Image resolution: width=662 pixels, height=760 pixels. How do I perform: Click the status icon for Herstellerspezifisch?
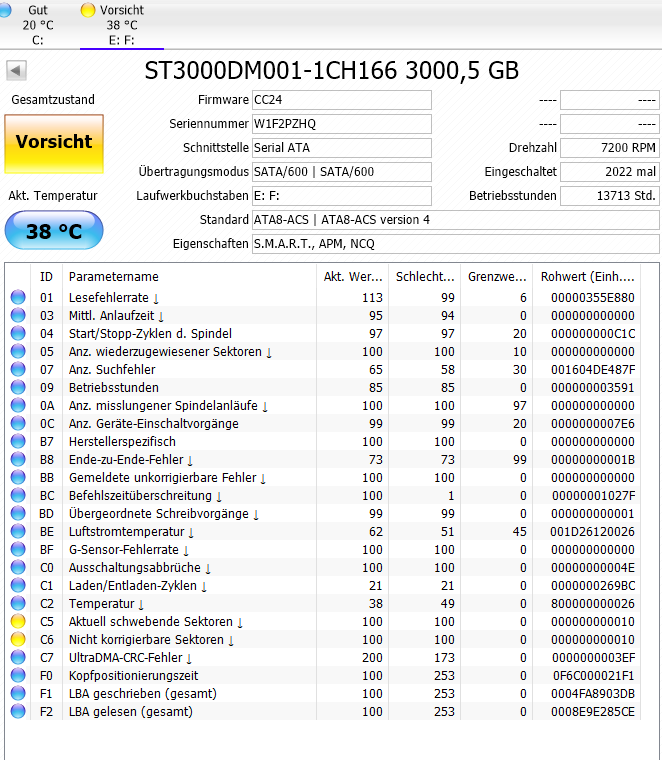pos(18,442)
